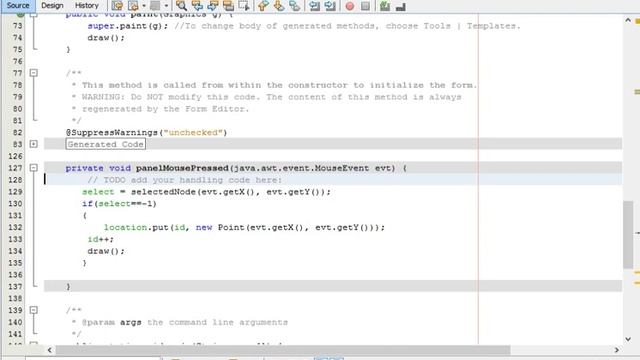Click Find Selection magnifier icon

tap(181, 6)
